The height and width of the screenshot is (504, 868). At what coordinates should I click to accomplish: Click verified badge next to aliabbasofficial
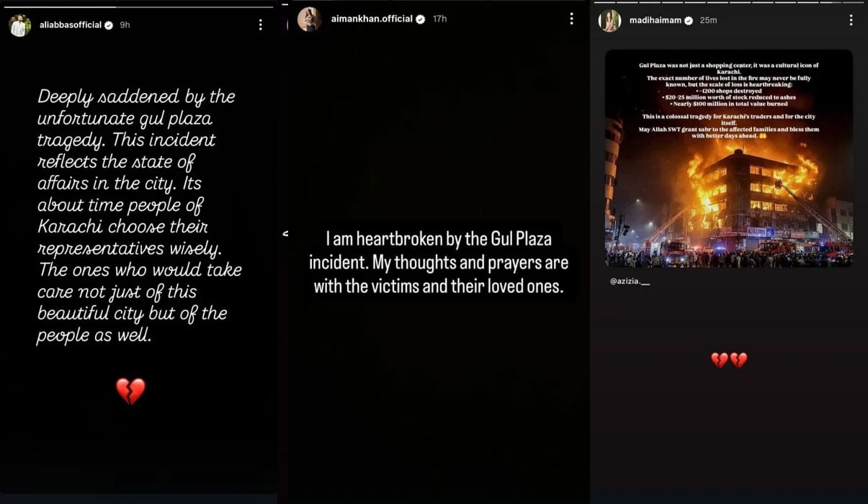click(x=109, y=25)
